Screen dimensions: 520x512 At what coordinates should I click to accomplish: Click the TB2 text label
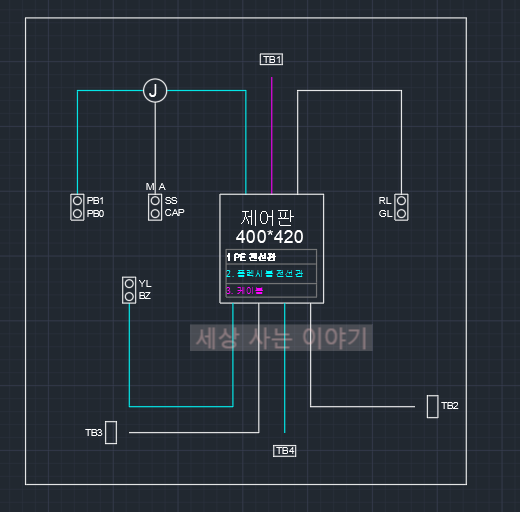pyautogui.click(x=450, y=406)
